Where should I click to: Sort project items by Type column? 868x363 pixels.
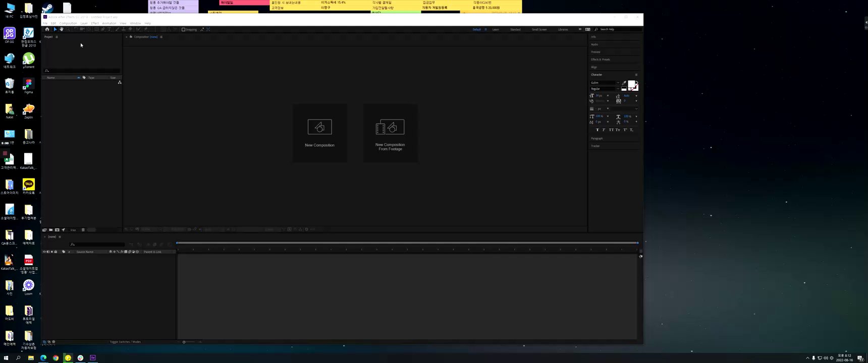91,78
